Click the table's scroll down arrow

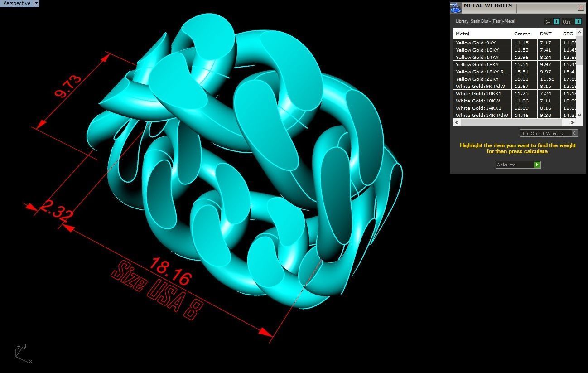click(580, 116)
